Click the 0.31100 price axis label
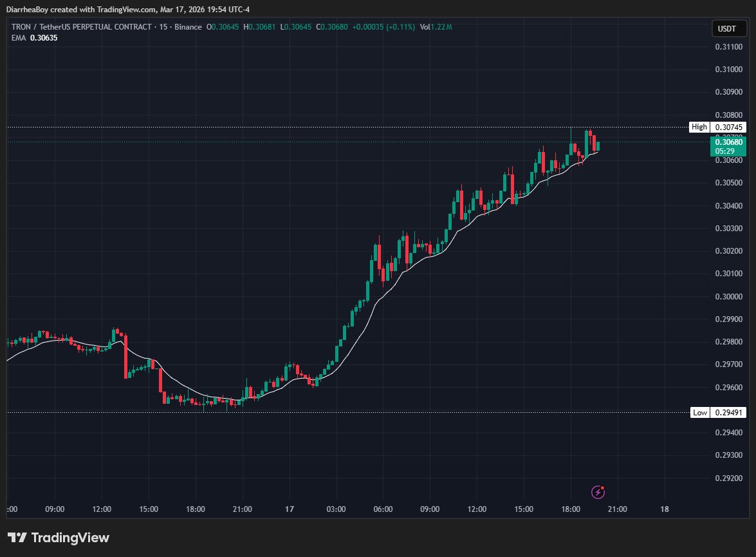This screenshot has width=756, height=557. 728,47
